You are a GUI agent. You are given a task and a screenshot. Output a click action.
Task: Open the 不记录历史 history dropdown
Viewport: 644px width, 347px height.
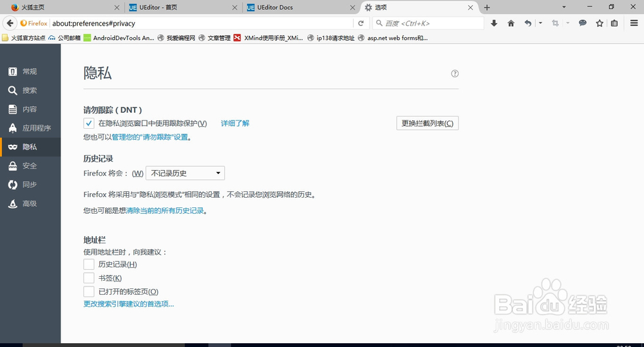tap(185, 173)
